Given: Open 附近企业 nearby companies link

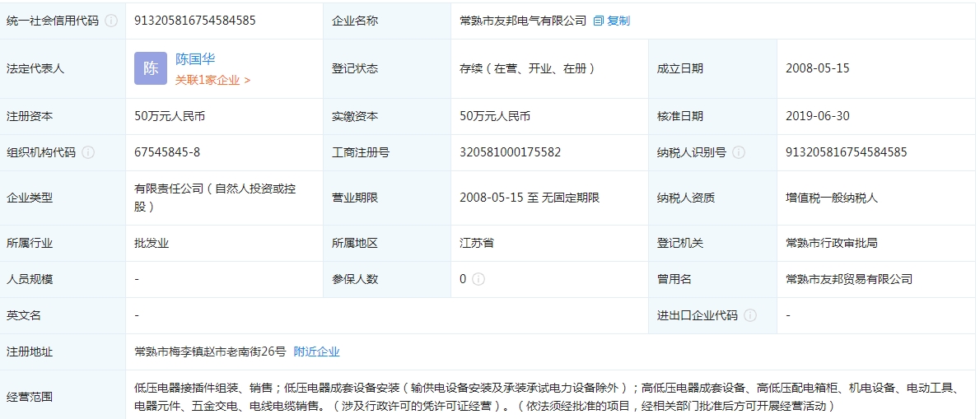Looking at the screenshot, I should click(316, 351).
